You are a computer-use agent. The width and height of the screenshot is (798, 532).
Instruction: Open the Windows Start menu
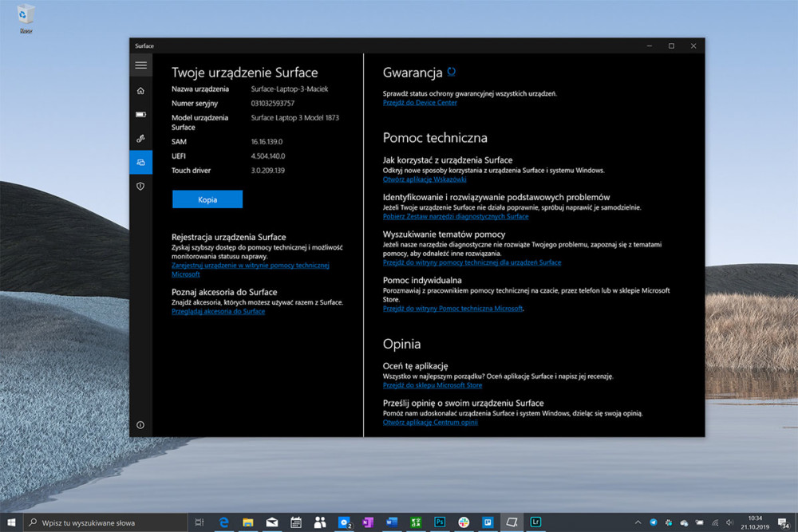tap(11, 522)
